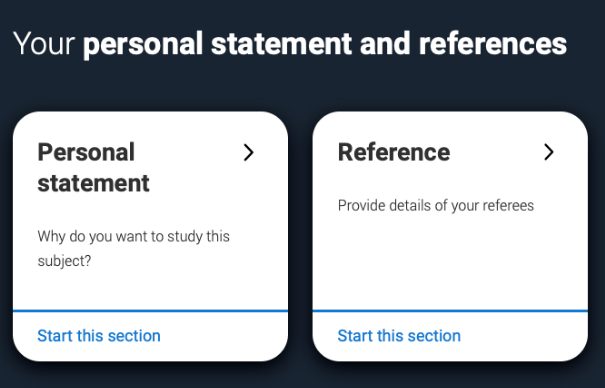Select the 'Your personal statement and references' heading
This screenshot has width=605, height=388.
(x=290, y=44)
